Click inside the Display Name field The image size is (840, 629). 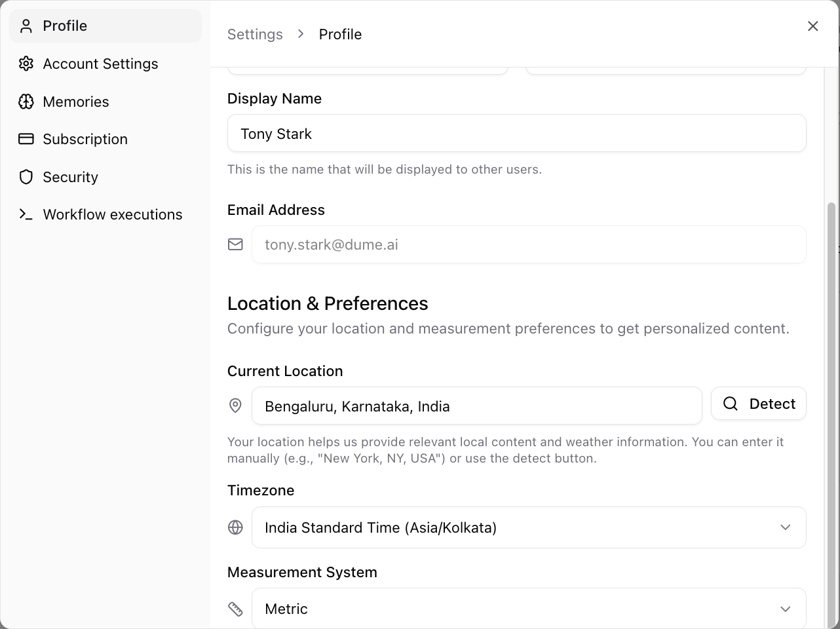pos(516,133)
